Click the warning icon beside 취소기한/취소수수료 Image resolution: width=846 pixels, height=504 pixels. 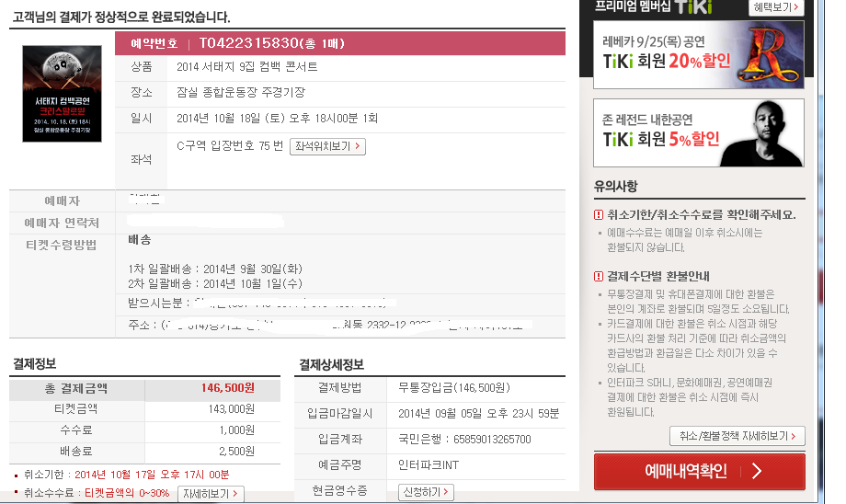(599, 215)
